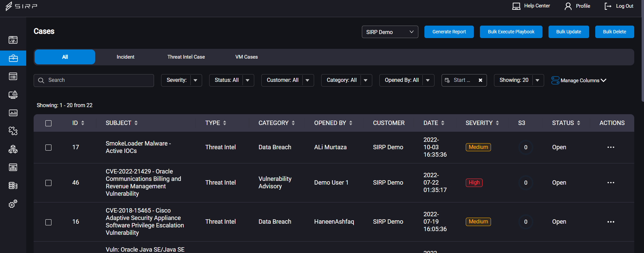644x253 pixels.
Task: Sort by CATEGORY column arrows
Action: click(x=293, y=123)
